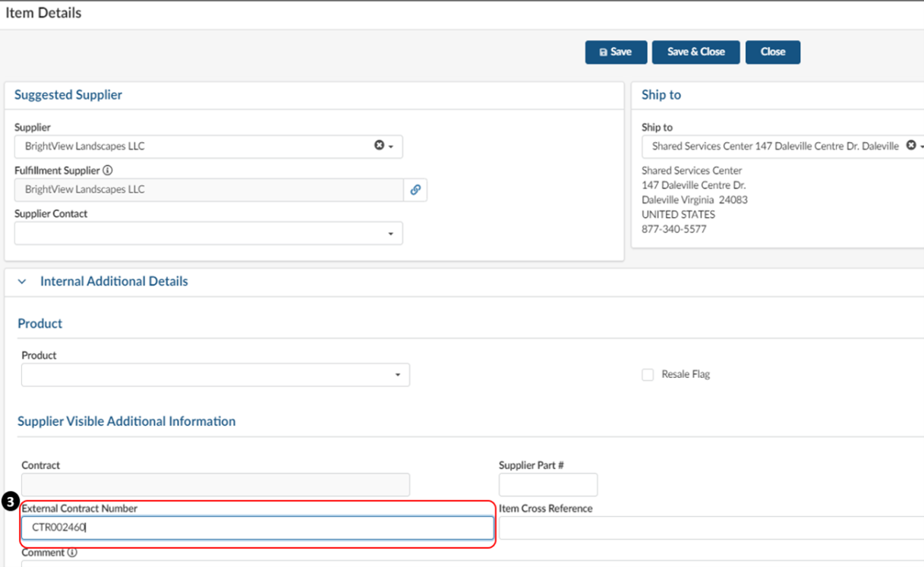Click the Contract field

215,485
